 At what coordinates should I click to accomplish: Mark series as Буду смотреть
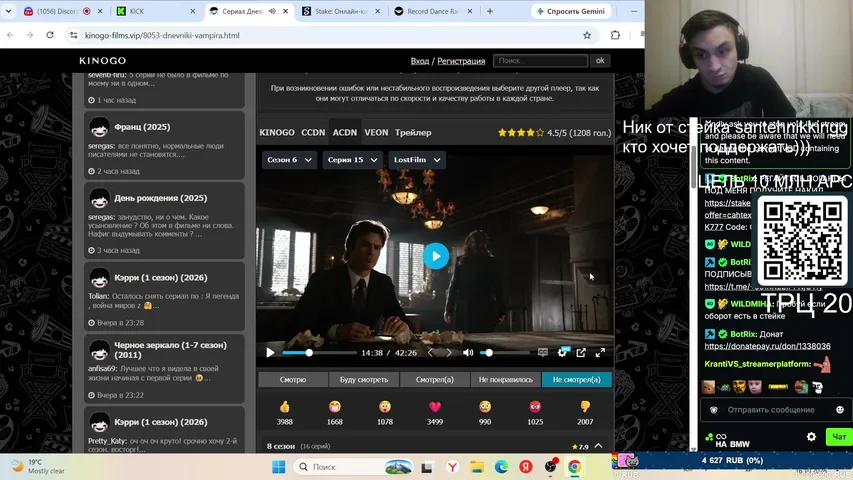[x=364, y=379]
